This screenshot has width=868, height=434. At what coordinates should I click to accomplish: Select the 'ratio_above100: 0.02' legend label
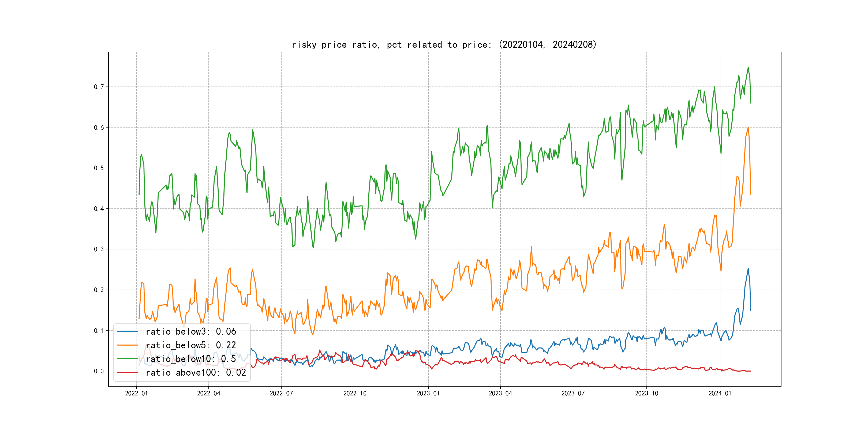point(196,372)
